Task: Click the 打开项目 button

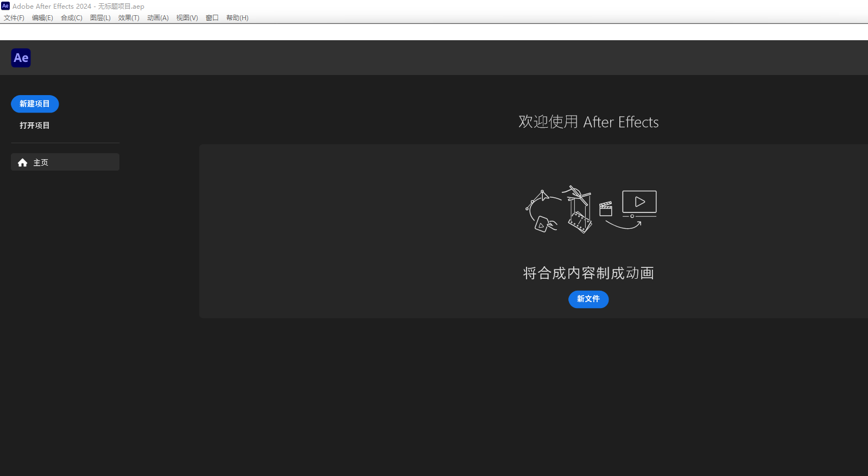Action: click(x=35, y=126)
